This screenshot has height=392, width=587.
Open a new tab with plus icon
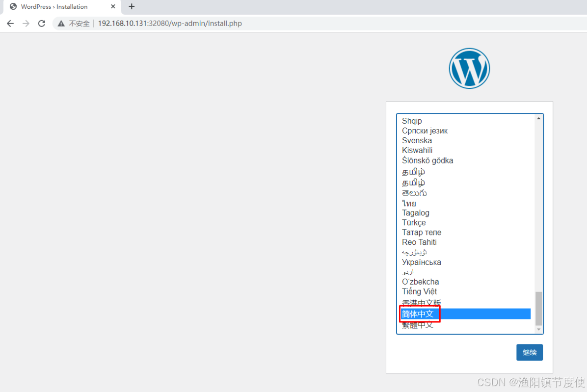[x=132, y=6]
